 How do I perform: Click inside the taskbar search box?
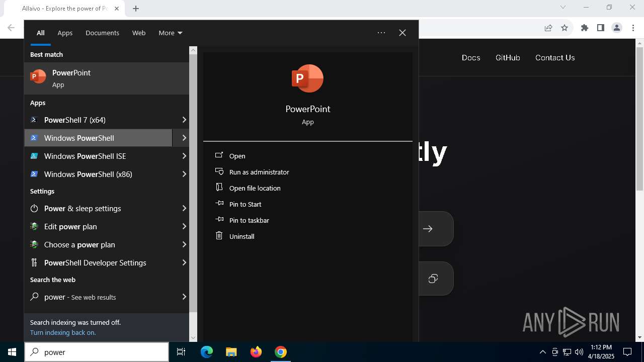coord(97,352)
